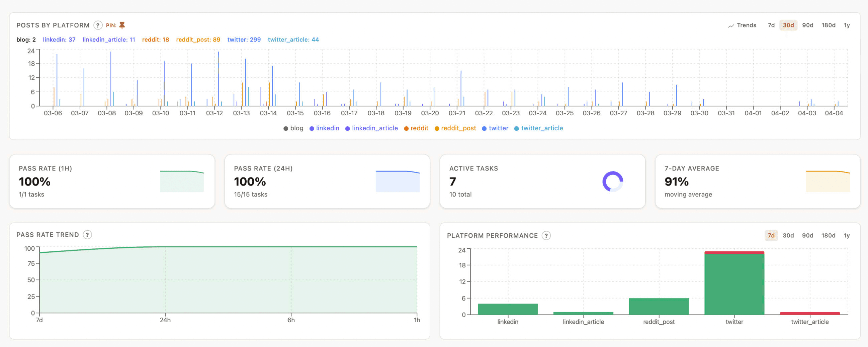This screenshot has width=868, height=347.
Task: Select the 1y range in Platform Performance
Action: [x=847, y=235]
